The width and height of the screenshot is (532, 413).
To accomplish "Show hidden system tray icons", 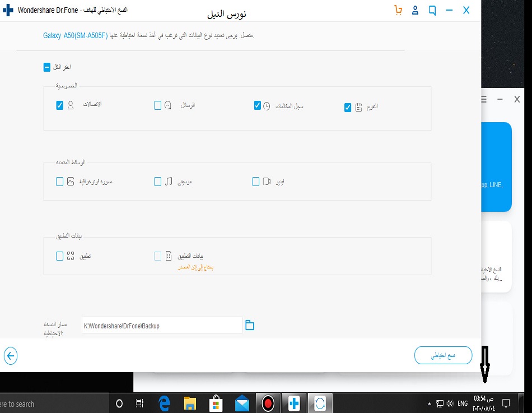I will click(430, 403).
